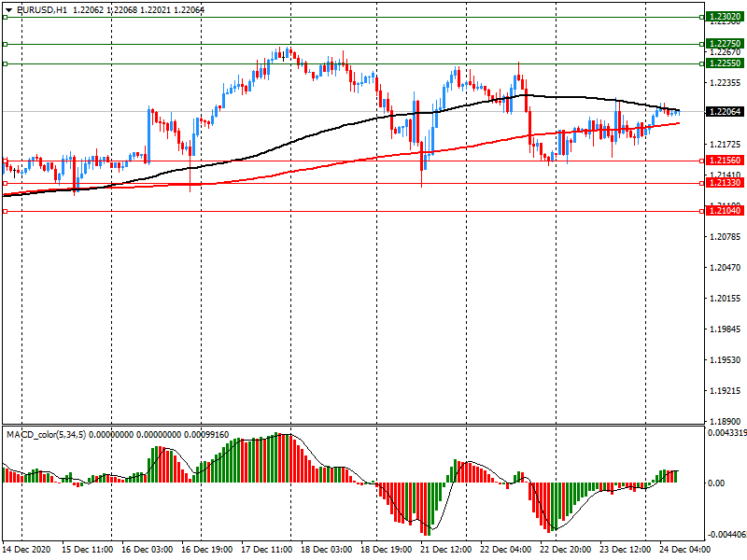Click the 22 Dec 20:00 time axis label

[565, 550]
